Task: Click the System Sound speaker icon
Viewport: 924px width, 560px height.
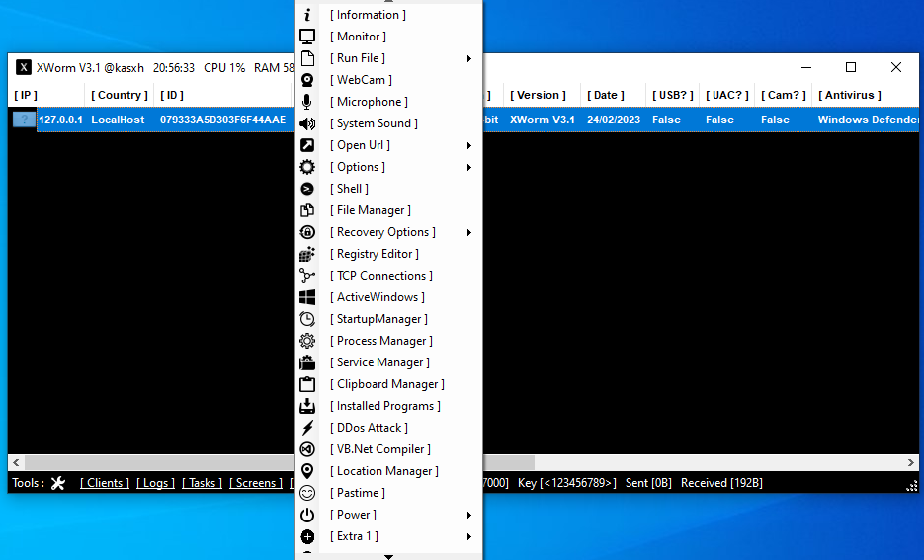Action: [307, 123]
